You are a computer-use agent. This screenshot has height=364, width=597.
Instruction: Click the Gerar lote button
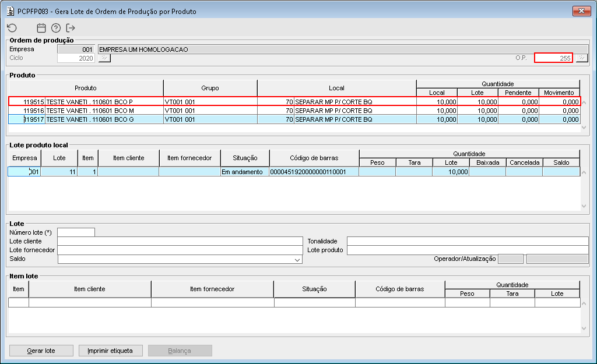click(x=41, y=351)
